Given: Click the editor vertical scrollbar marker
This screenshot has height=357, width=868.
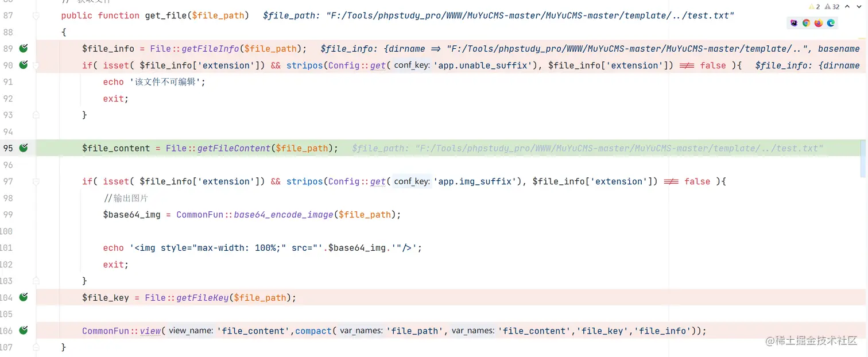Looking at the screenshot, I should (x=863, y=158).
